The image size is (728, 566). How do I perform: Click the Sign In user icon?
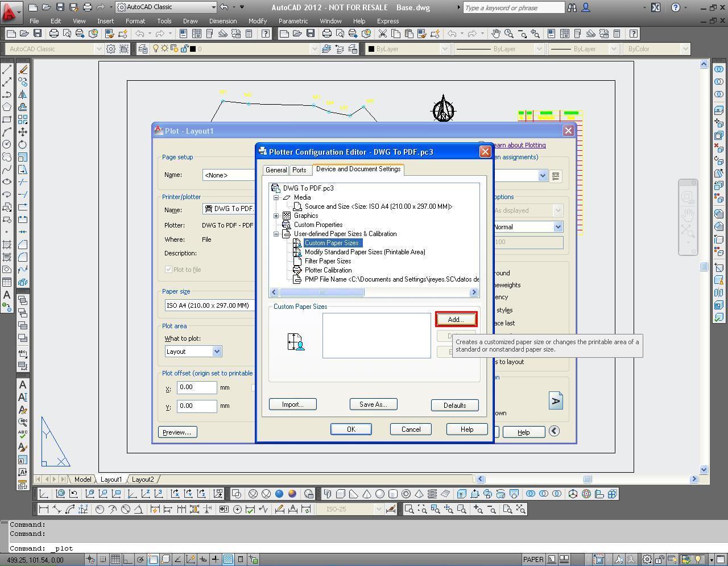point(586,8)
